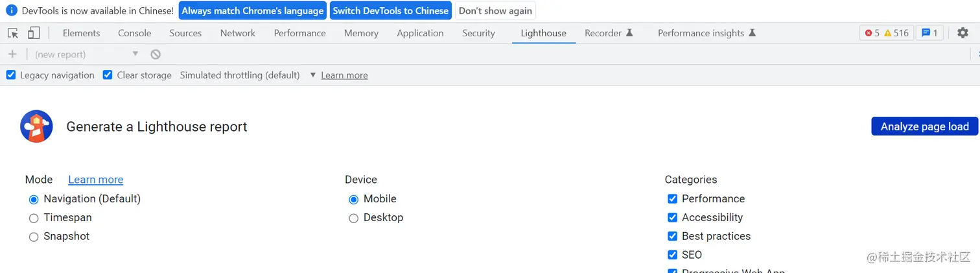Open DevTools settings gear
980x273 pixels.
pyautogui.click(x=962, y=33)
